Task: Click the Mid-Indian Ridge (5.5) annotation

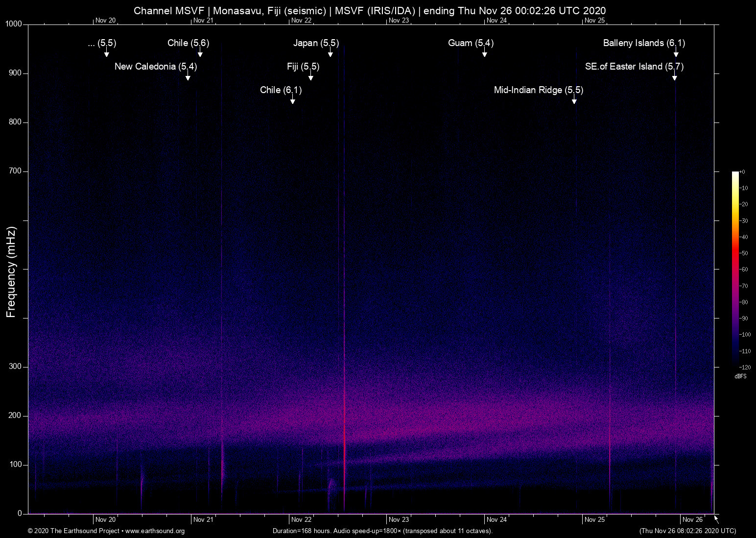Action: (539, 90)
